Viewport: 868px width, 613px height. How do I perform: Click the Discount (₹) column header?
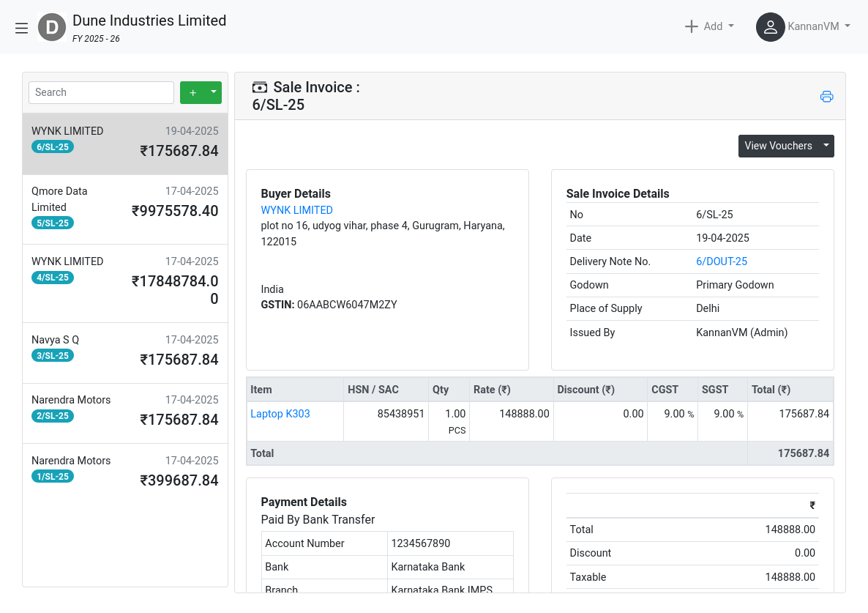pos(600,390)
